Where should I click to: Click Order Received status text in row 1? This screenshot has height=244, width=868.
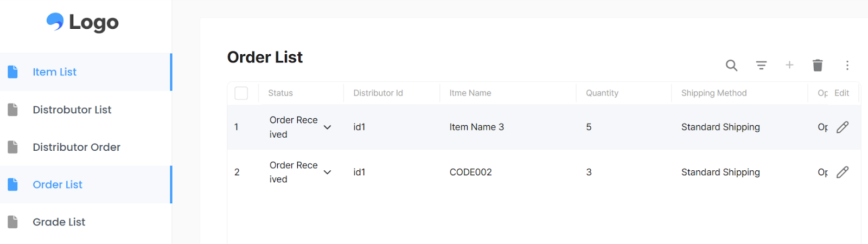(293, 127)
